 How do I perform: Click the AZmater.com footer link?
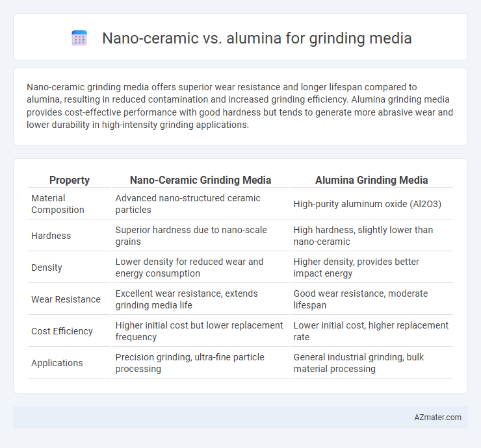point(437,417)
